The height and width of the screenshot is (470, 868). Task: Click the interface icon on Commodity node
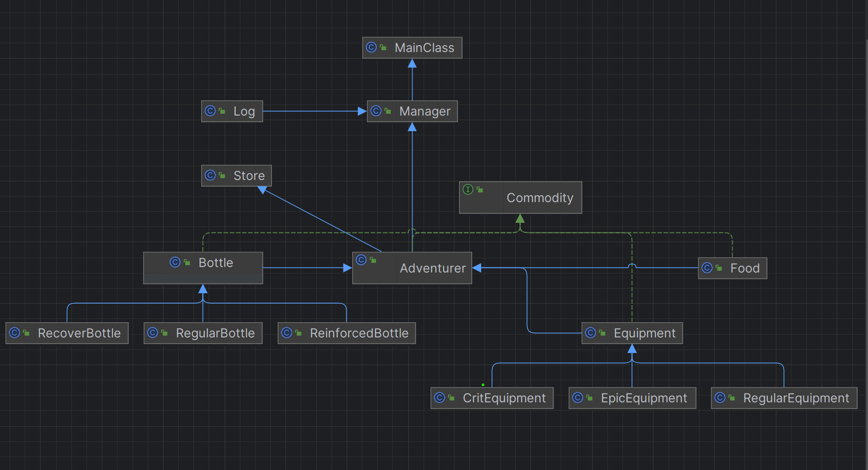click(x=468, y=189)
